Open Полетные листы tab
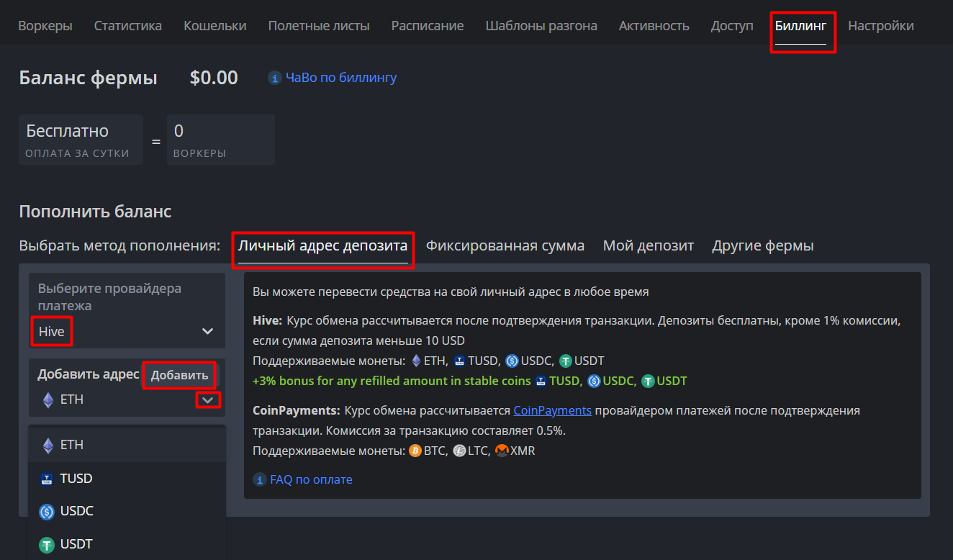Screen dimensions: 953x560 (319, 26)
